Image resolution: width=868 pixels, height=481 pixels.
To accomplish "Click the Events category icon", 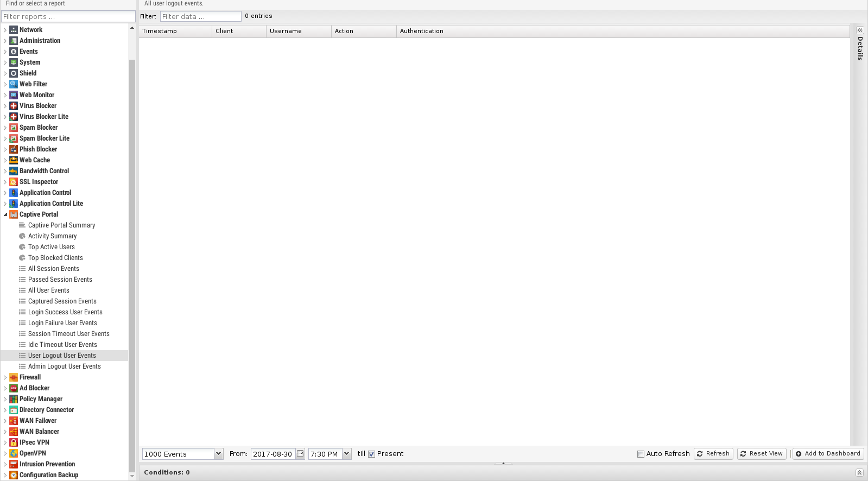I will (14, 52).
